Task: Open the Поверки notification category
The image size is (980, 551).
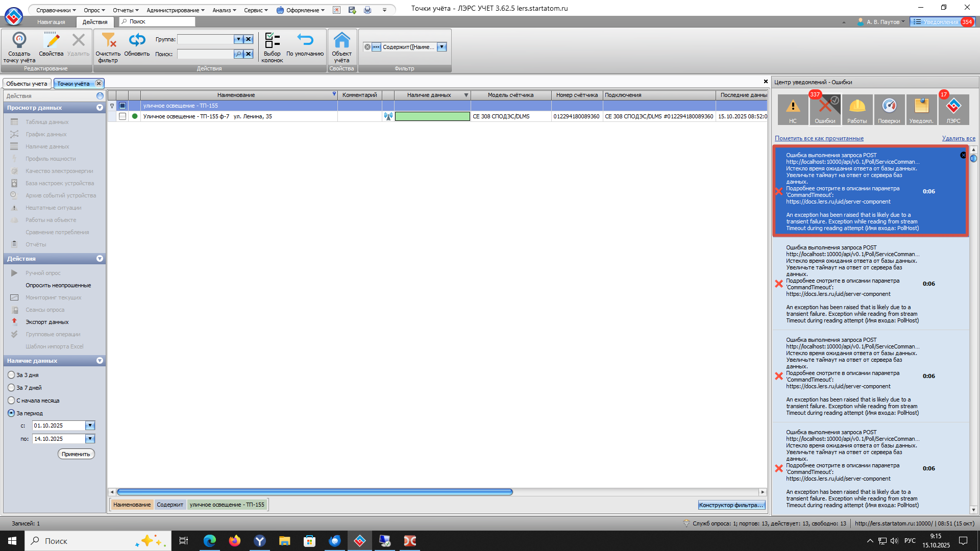Action: 889,109
